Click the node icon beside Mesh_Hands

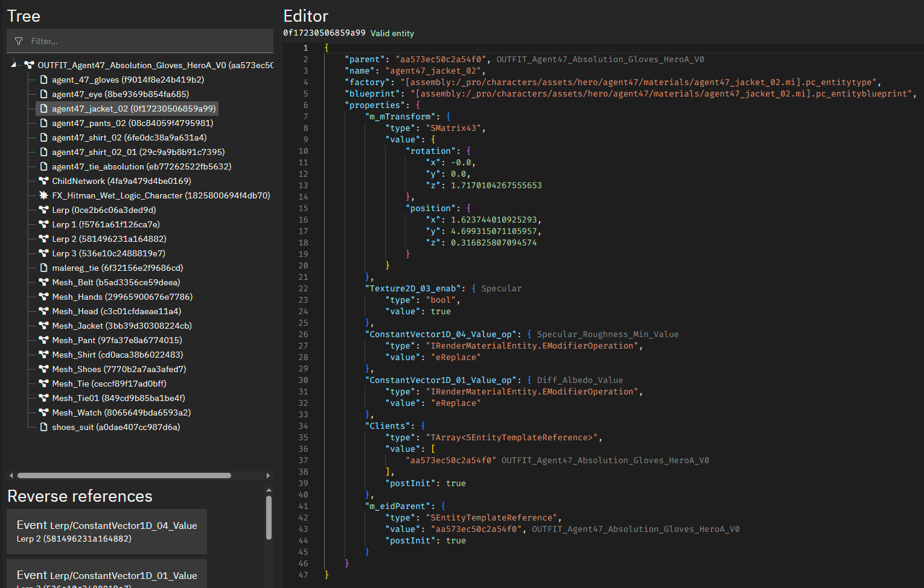pyautogui.click(x=43, y=297)
